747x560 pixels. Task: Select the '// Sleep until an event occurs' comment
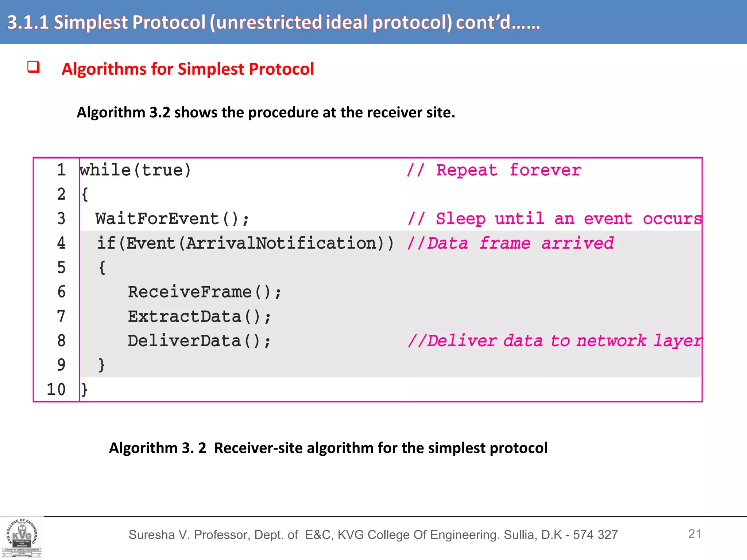554,219
